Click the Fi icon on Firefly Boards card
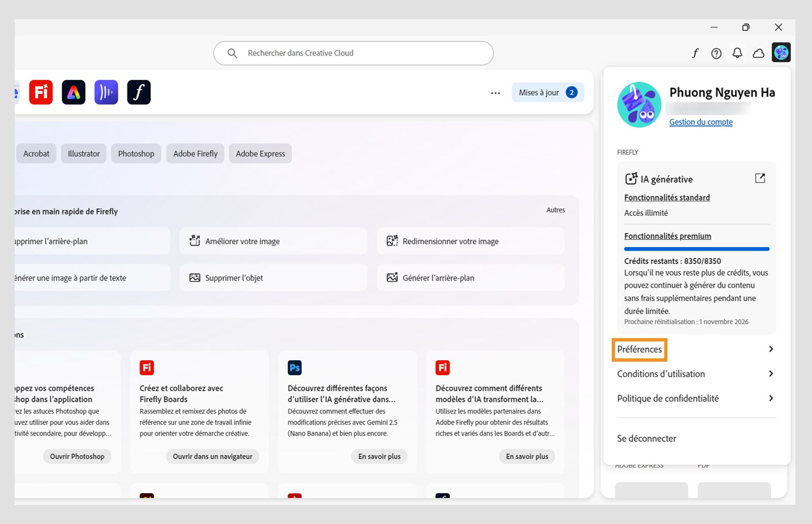 pyautogui.click(x=147, y=368)
